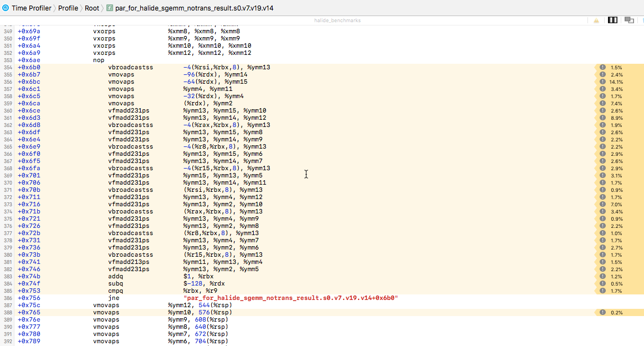Image resolution: width=644 pixels, height=346 pixels.
Task: Click the Time Profiler icon in the breadcrumb
Action: [6, 8]
